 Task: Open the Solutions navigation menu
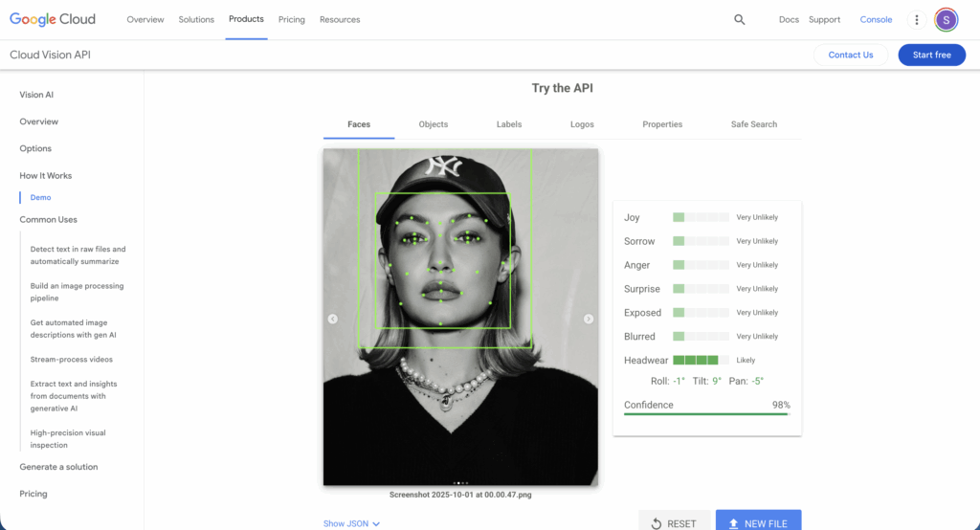[x=196, y=19]
